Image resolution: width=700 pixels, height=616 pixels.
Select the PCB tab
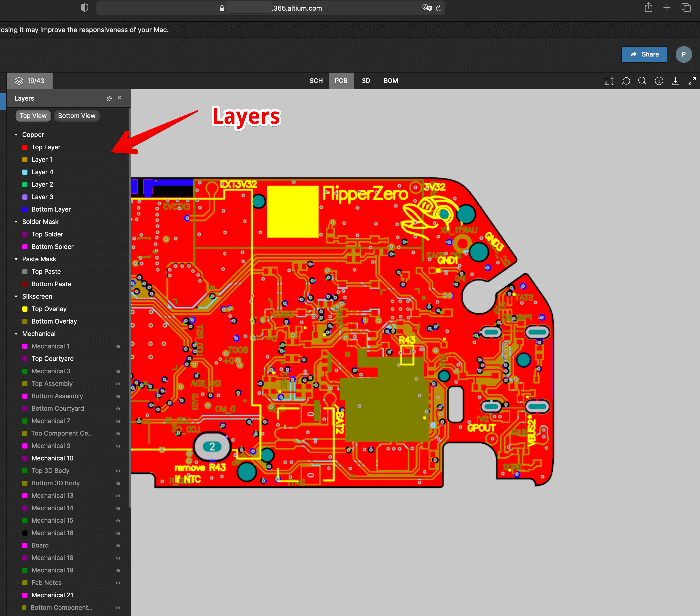click(x=341, y=81)
